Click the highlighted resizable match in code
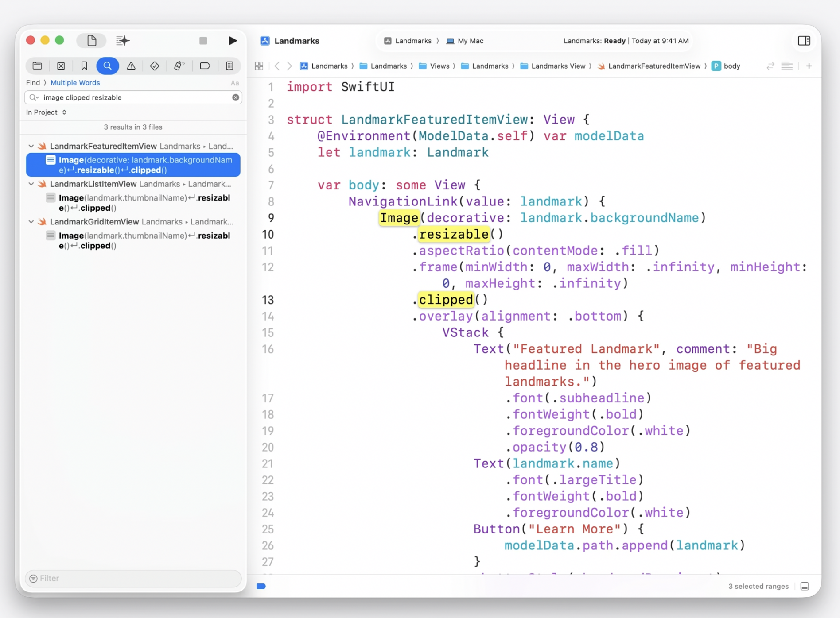The width and height of the screenshot is (840, 618). pos(454,234)
